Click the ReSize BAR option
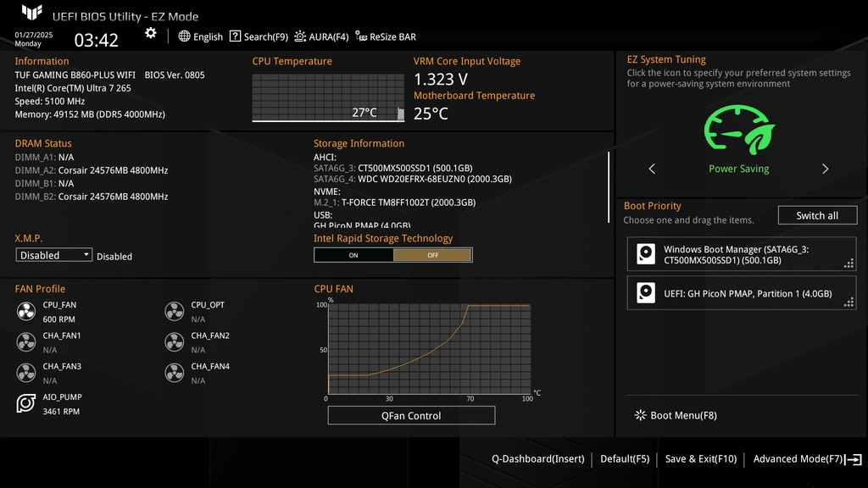 (386, 36)
